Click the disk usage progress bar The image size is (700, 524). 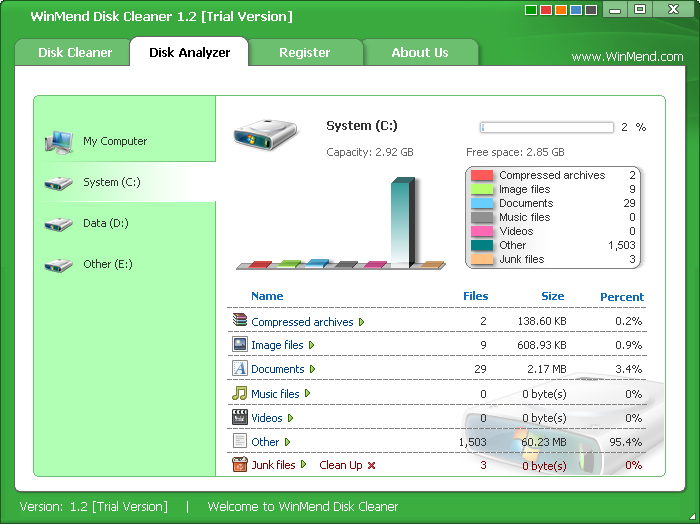click(546, 127)
